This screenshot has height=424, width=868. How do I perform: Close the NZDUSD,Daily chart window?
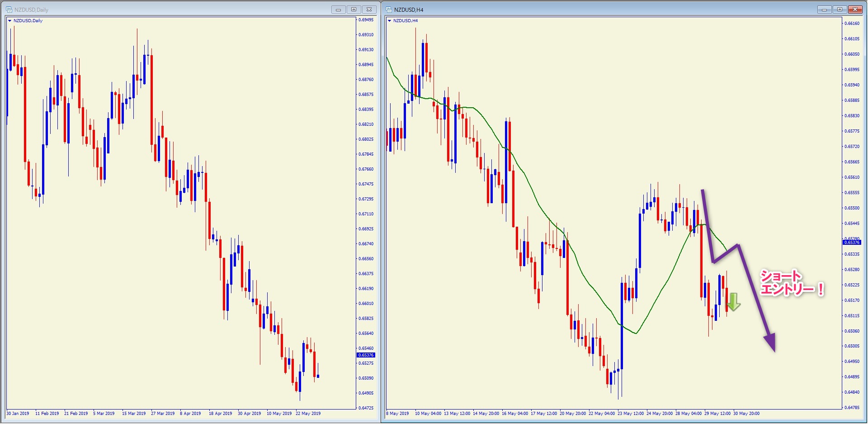[x=369, y=10]
